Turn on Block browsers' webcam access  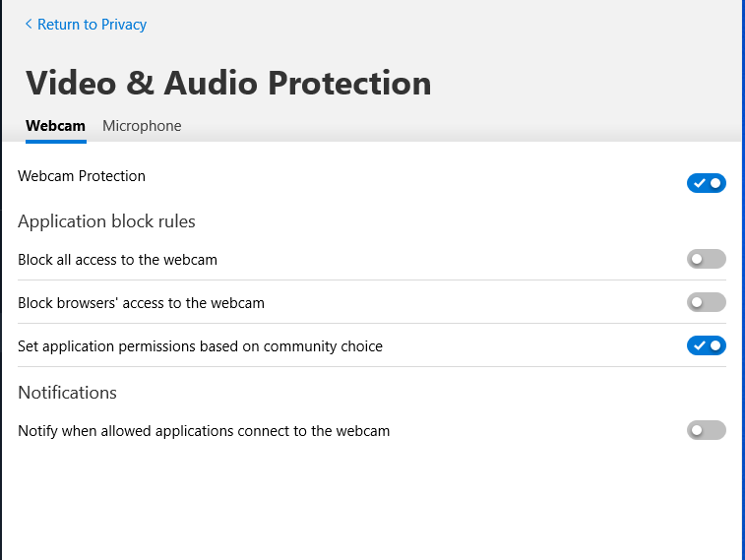[x=706, y=302]
